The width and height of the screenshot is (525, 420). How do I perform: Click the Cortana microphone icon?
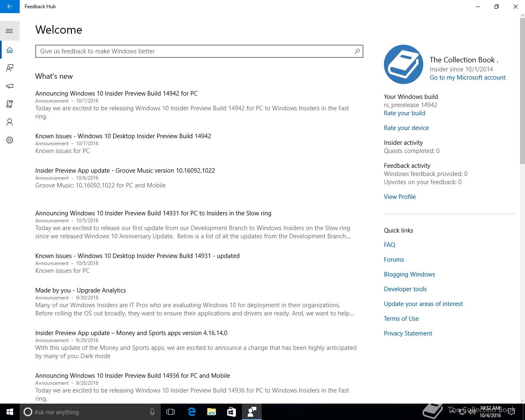pos(152,412)
